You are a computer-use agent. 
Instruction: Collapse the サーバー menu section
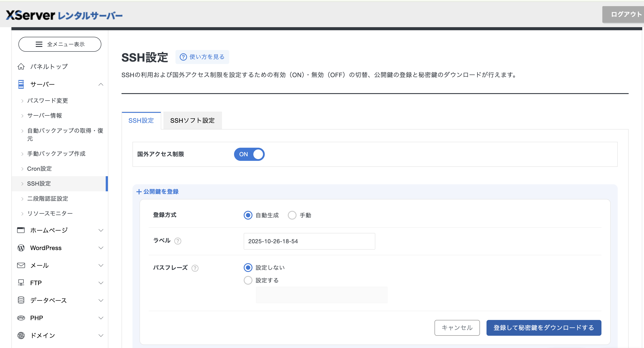click(x=101, y=84)
